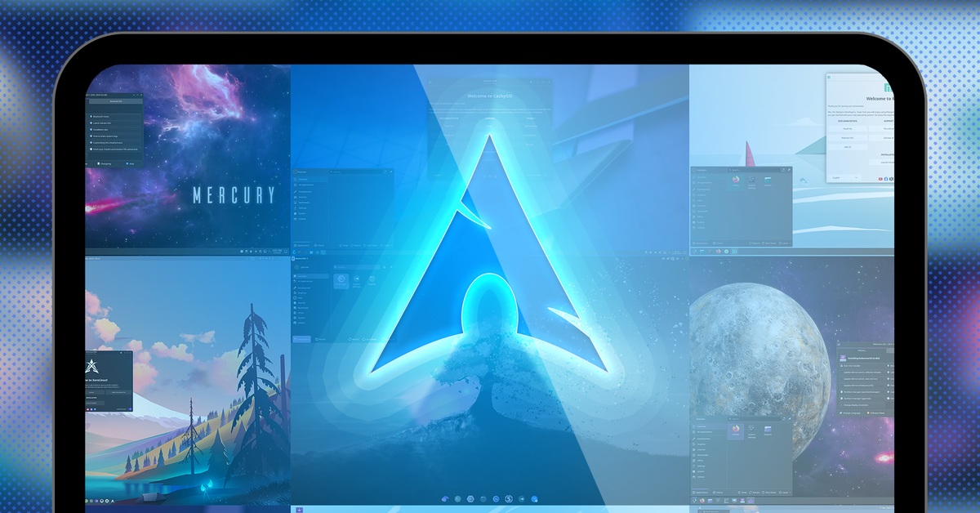Image resolution: width=980 pixels, height=513 pixels.
Task: Click the Facebook icon in Manjaro welcome window
Action: 888,177
